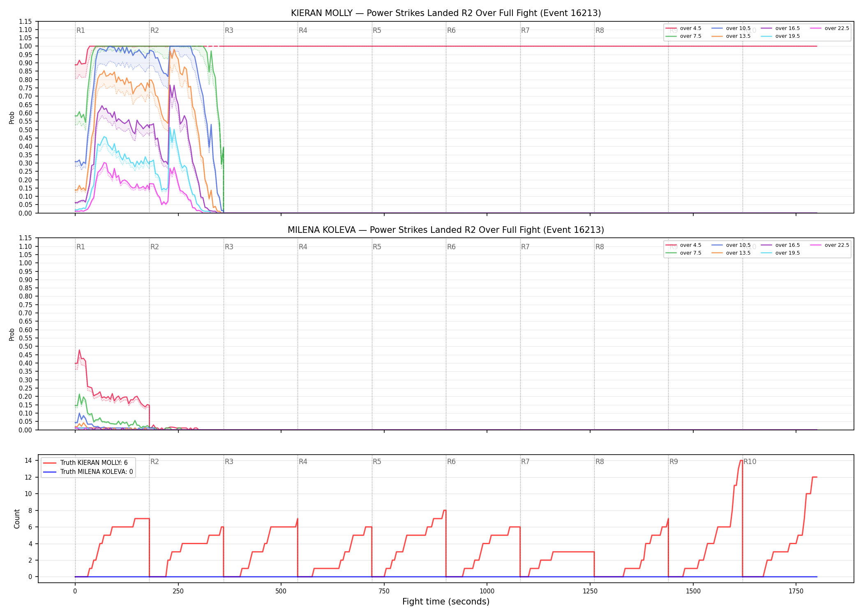The width and height of the screenshot is (863, 616).
Task: Click 'over 16.5' legend entry in top chart
Action: click(780, 28)
